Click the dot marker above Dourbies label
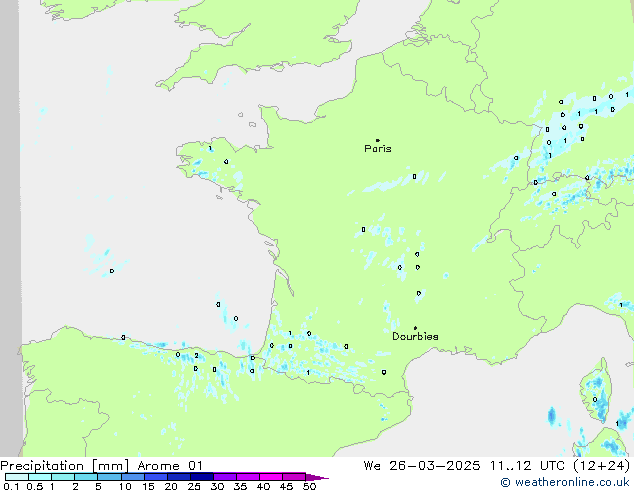 (415, 328)
